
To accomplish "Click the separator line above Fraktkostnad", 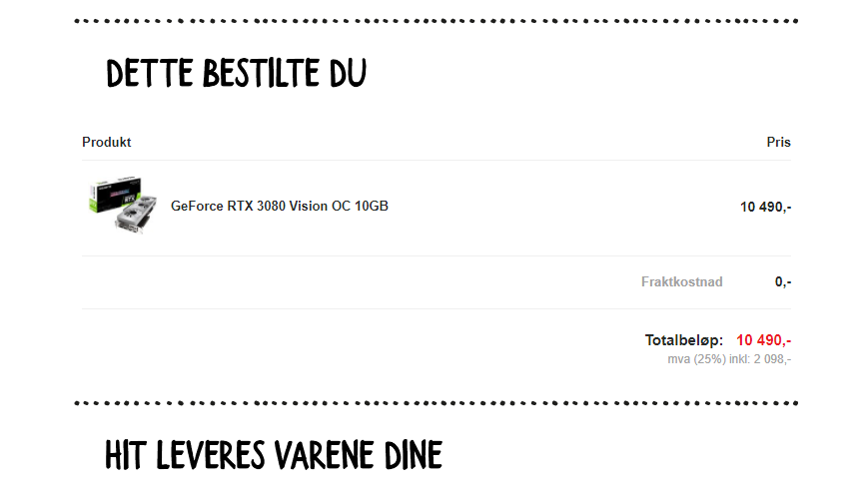I will (436, 255).
